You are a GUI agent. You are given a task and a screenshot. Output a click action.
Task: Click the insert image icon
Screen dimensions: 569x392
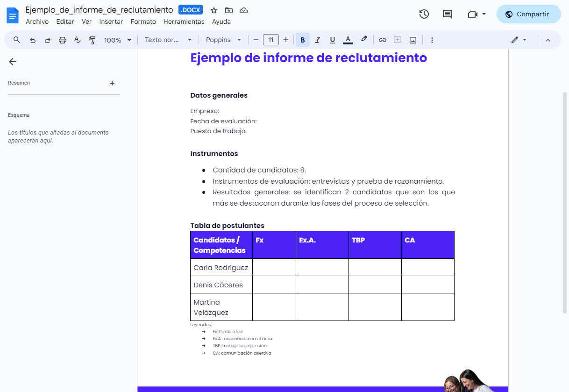click(x=413, y=40)
